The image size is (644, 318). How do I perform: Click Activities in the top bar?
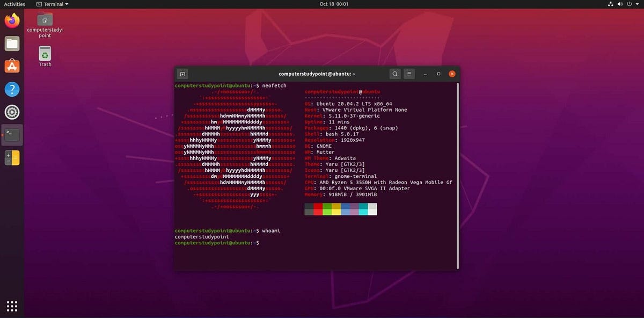[x=14, y=4]
